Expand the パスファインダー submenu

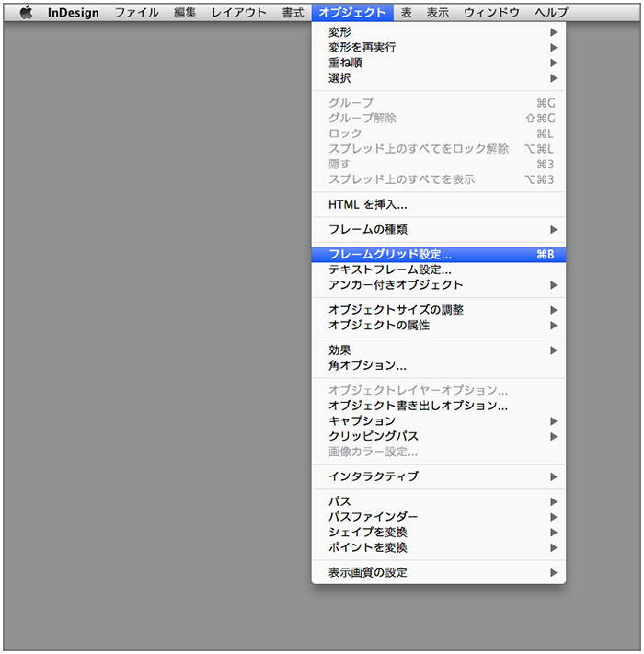439,517
